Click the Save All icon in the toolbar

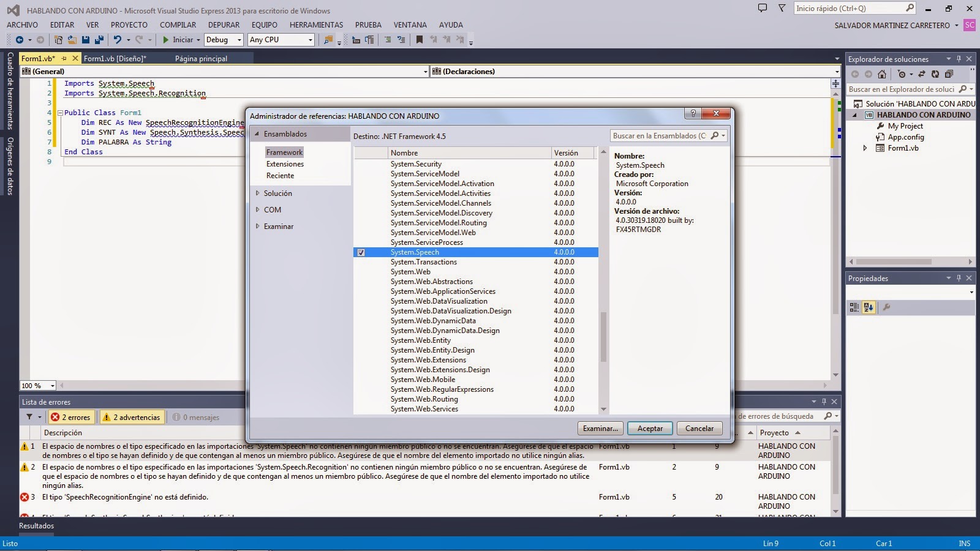click(x=99, y=39)
